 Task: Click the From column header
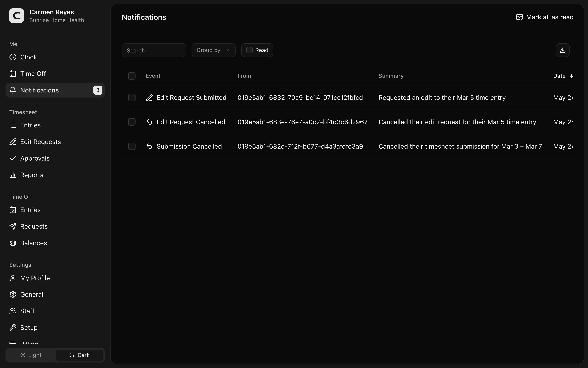pos(244,76)
